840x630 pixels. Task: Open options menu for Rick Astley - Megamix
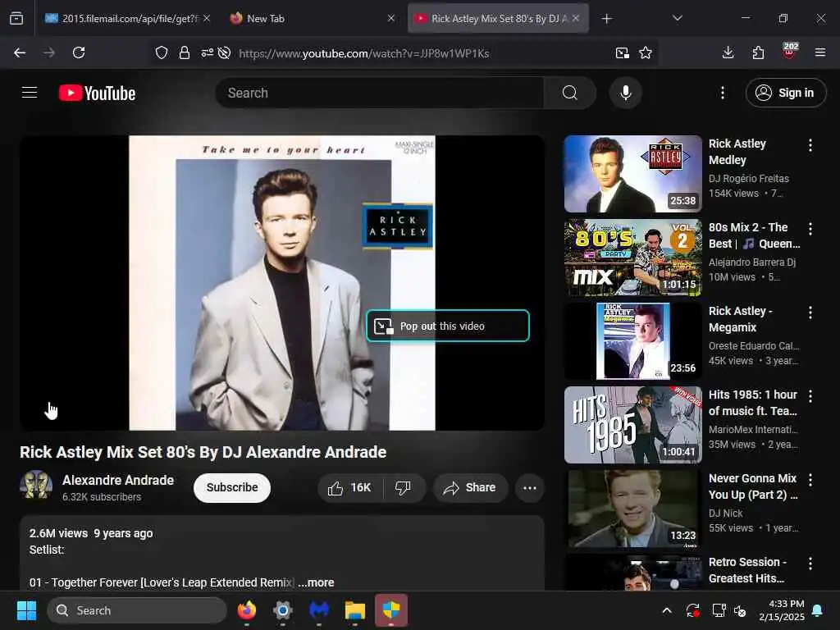pos(810,313)
